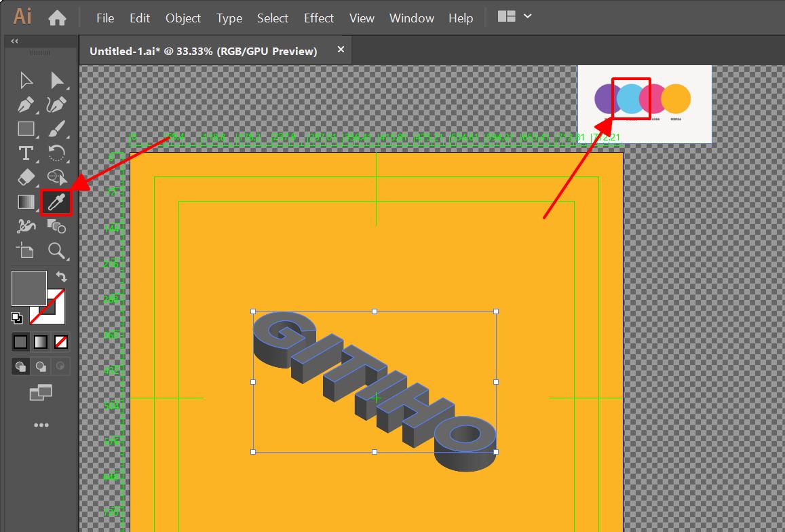Select the Type tool
The height and width of the screenshot is (532, 785).
[x=26, y=153]
